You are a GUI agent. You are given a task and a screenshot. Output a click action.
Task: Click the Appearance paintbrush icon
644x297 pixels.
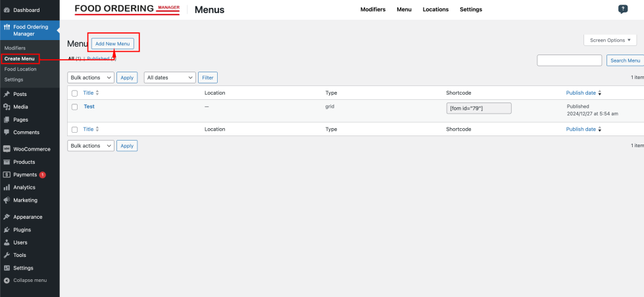7,217
